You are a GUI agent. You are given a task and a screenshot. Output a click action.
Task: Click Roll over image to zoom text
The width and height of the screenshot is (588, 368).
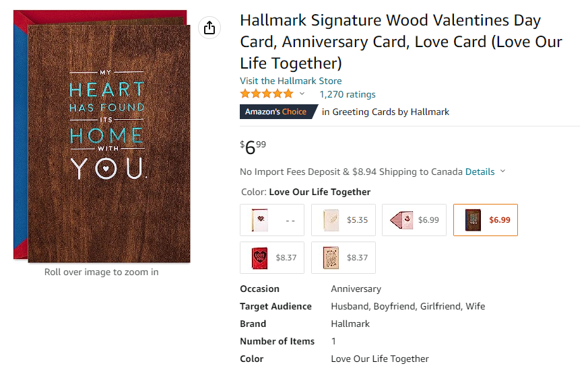click(x=101, y=272)
